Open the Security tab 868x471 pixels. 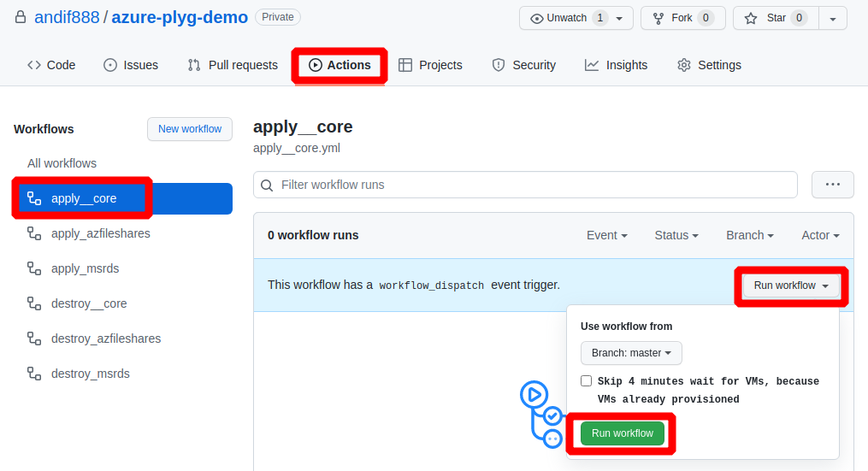(x=523, y=65)
